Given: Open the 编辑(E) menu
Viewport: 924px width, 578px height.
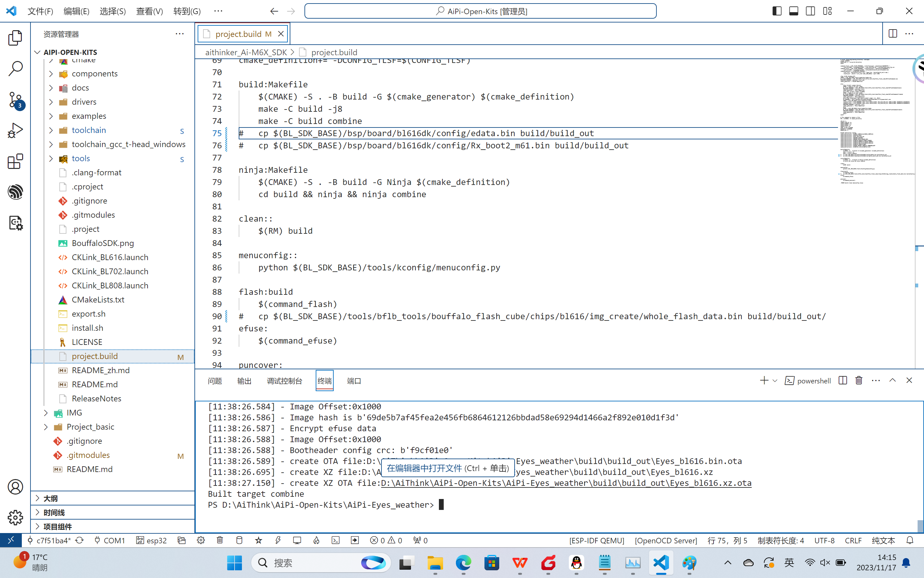Looking at the screenshot, I should pyautogui.click(x=76, y=11).
